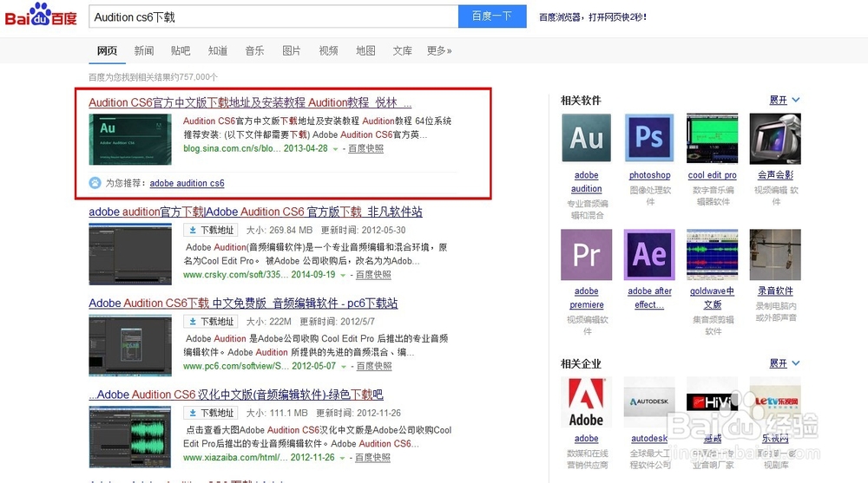Open 百度快照 for the xiazaiba result

click(x=372, y=457)
